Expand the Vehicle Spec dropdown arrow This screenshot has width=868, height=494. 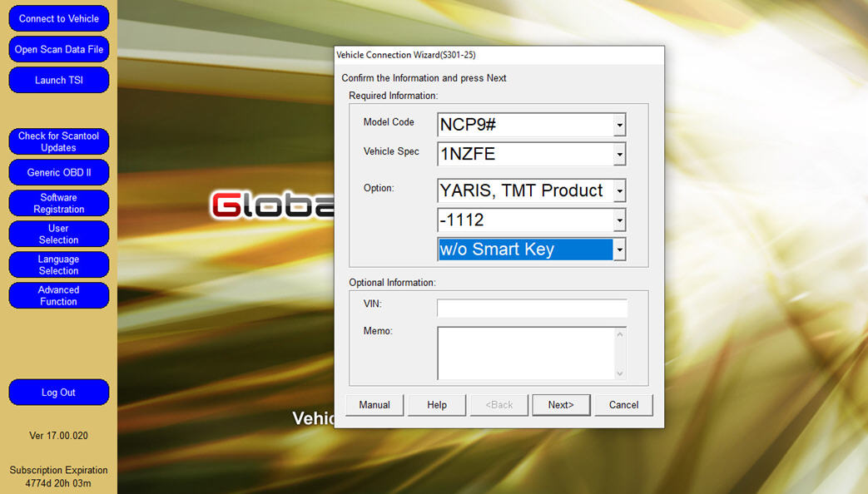pyautogui.click(x=619, y=155)
